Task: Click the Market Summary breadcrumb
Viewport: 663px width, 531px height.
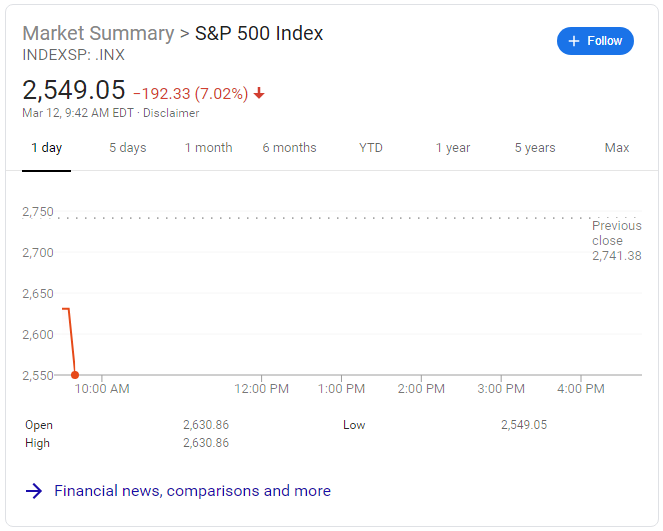Action: click(x=98, y=33)
